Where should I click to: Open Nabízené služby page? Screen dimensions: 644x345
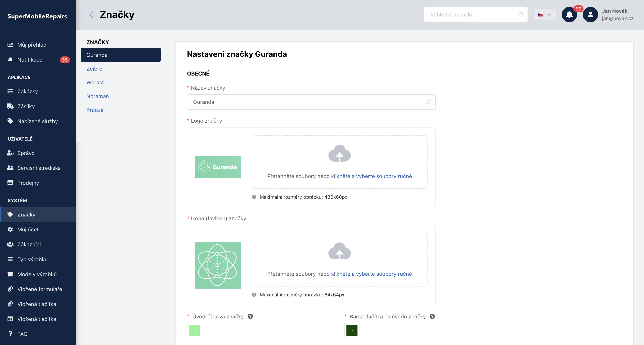click(38, 121)
